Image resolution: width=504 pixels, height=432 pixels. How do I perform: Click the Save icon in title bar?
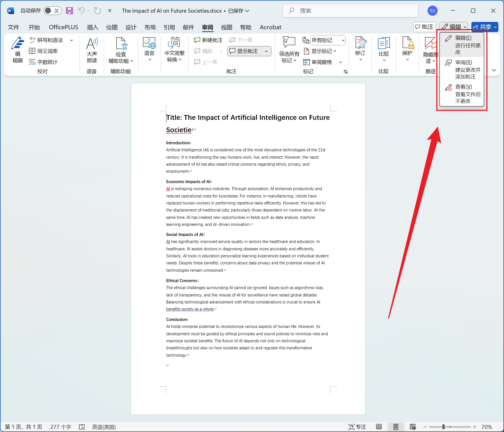69,11
